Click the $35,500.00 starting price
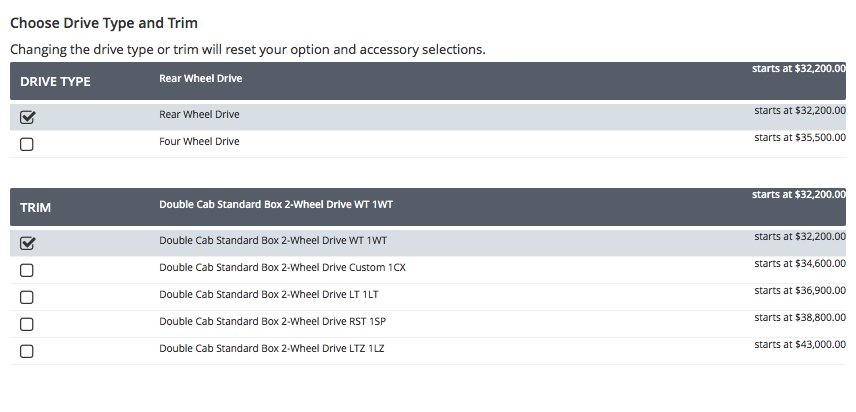 click(x=799, y=138)
